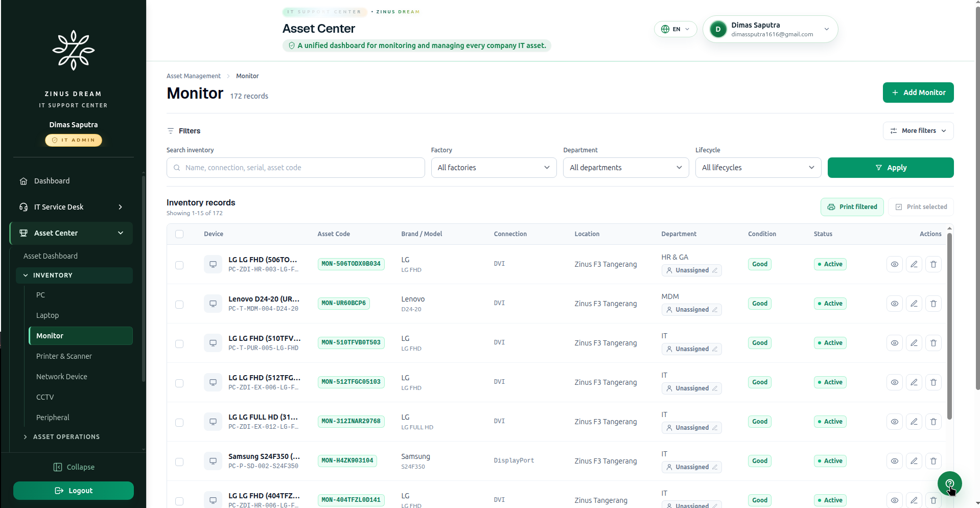Click the user avatar D in header
The width and height of the screenshot is (980, 508).
[x=718, y=29]
